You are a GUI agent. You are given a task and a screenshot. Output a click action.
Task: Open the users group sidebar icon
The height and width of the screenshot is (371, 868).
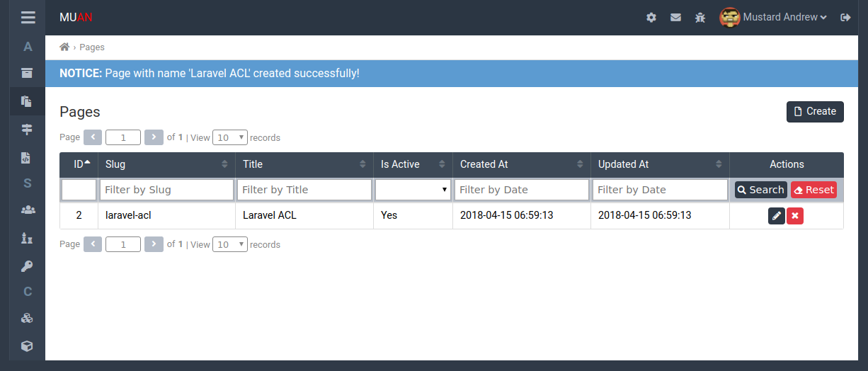pyautogui.click(x=27, y=210)
